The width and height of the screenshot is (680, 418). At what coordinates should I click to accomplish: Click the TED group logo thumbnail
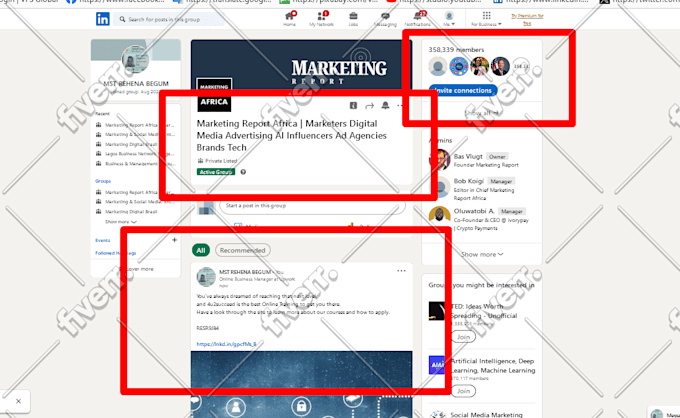point(437,311)
